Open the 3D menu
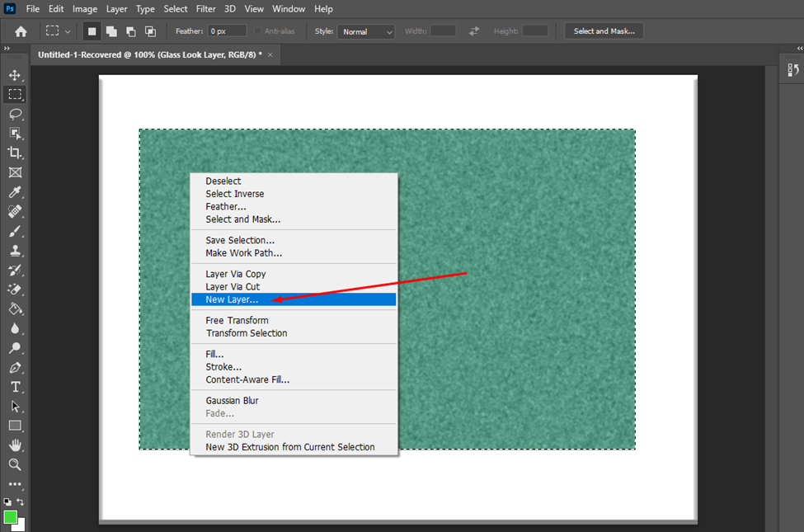Screen dimensions: 804x532 point(230,9)
